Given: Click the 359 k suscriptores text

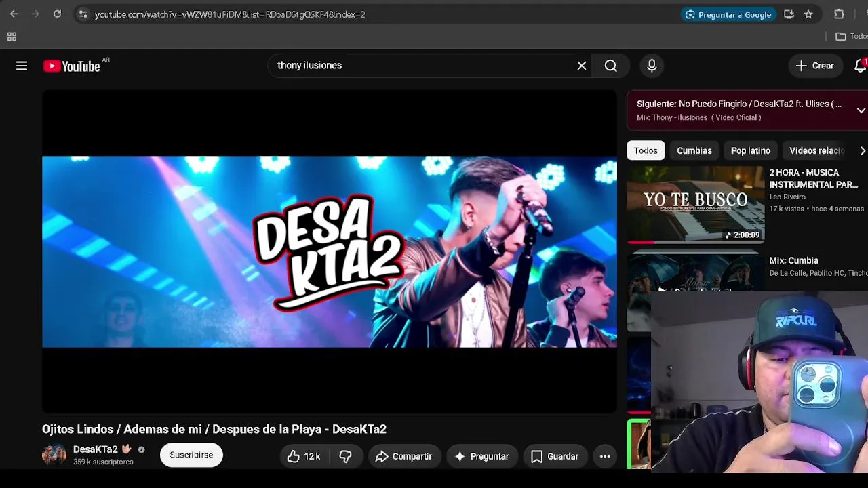Looking at the screenshot, I should pyautogui.click(x=103, y=462).
